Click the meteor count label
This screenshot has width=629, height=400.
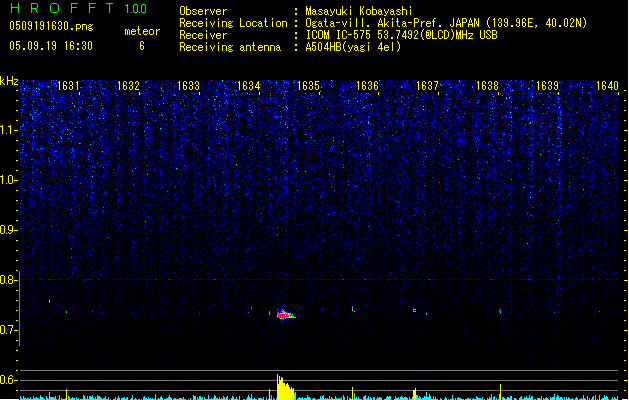pyautogui.click(x=142, y=31)
